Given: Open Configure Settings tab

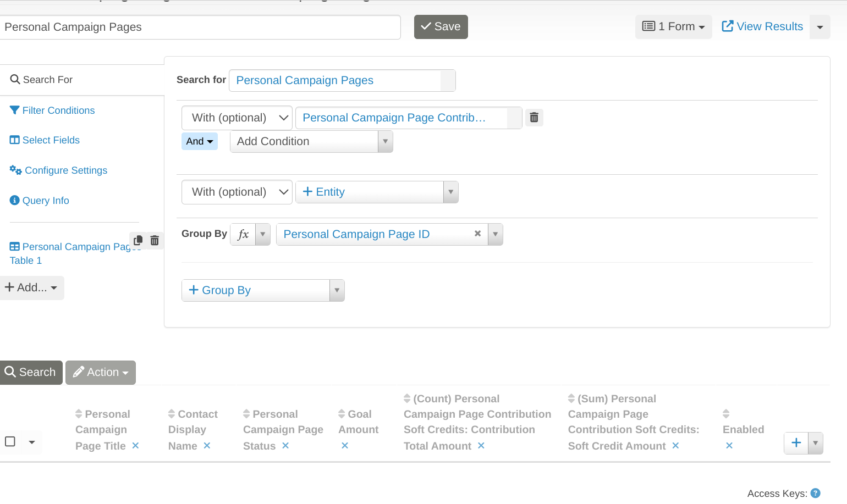Looking at the screenshot, I should pyautogui.click(x=58, y=170).
